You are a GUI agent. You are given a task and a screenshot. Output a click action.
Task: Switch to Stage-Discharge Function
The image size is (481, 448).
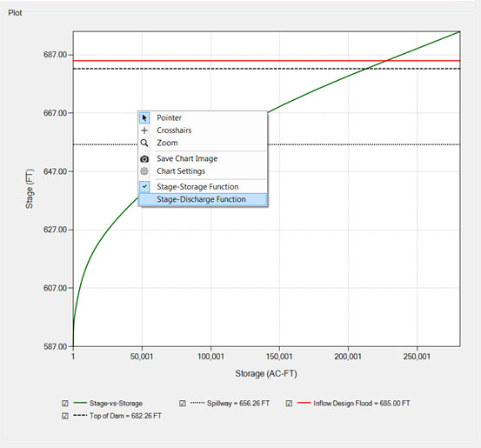[203, 199]
